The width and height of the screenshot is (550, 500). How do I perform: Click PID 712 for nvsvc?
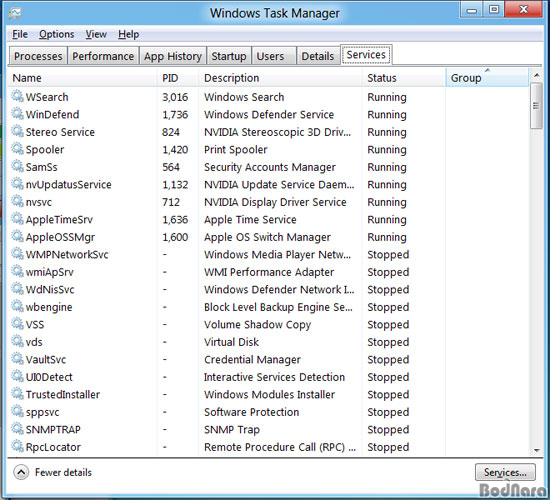click(x=171, y=202)
